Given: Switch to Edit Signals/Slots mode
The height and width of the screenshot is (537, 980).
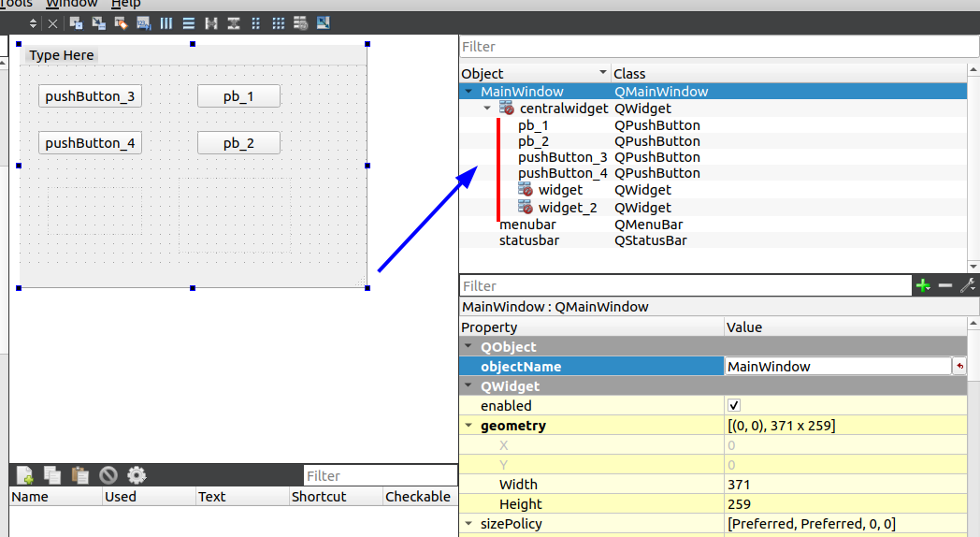Looking at the screenshot, I should point(99,23).
